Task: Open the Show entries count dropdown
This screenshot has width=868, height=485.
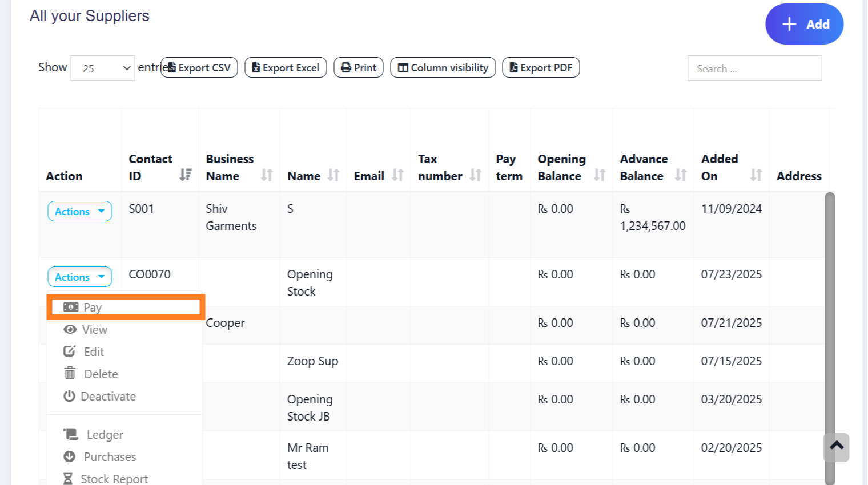Action: pyautogui.click(x=102, y=68)
